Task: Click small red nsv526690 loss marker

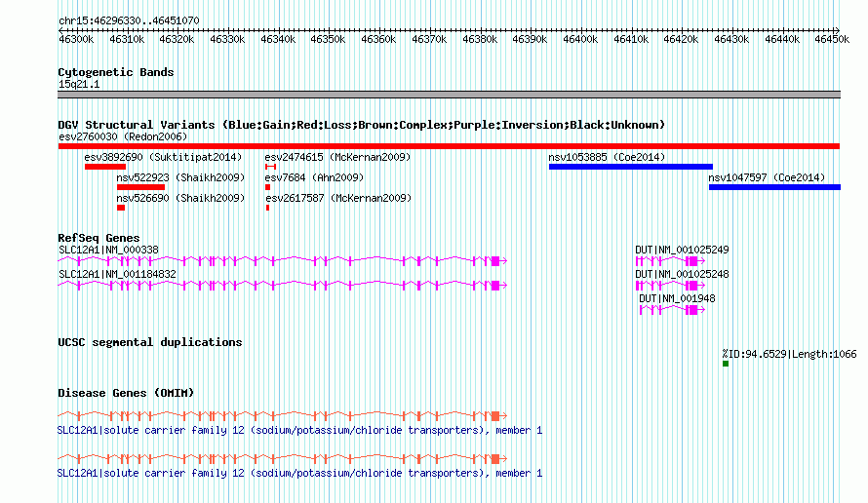Action: click(121, 208)
